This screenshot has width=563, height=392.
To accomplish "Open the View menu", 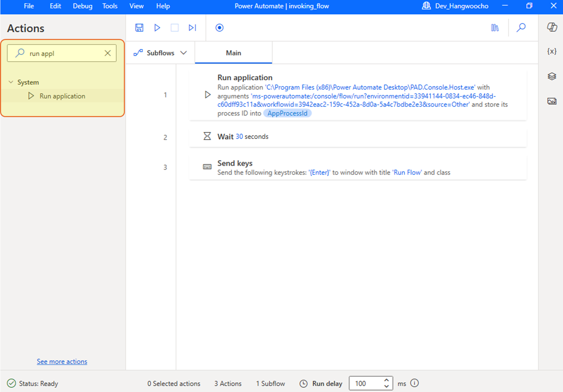I will pos(136,6).
